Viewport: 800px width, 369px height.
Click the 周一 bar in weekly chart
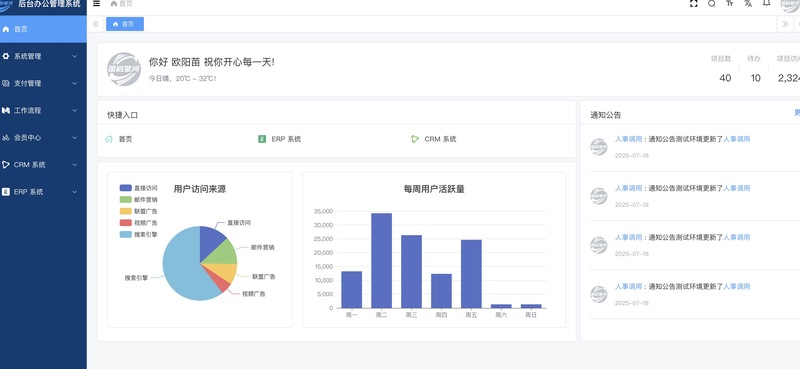coord(352,289)
